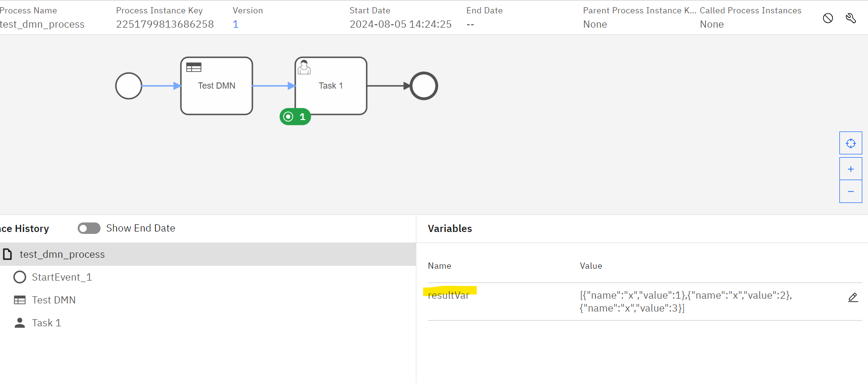
Task: Click the Value column header in Variables
Action: click(591, 266)
